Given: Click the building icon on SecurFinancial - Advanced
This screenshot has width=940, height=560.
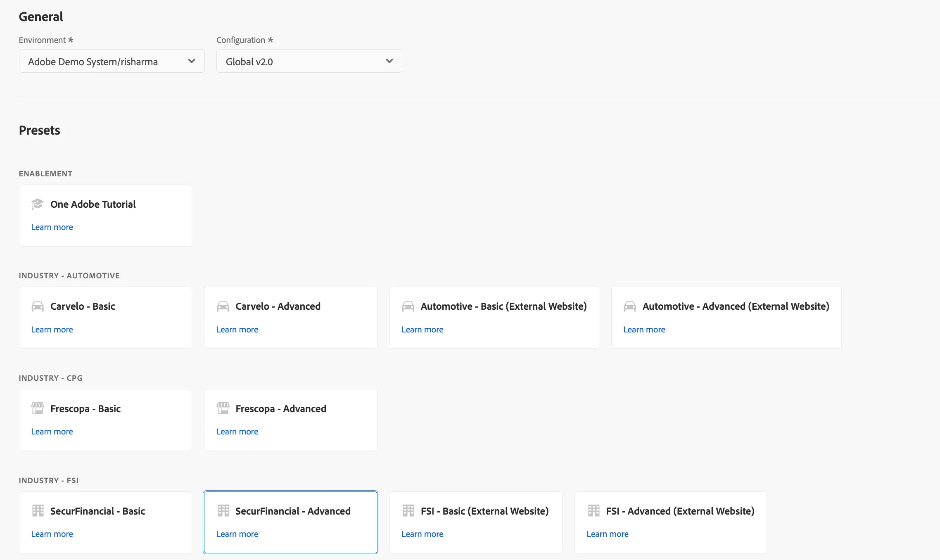Looking at the screenshot, I should coord(223,511).
